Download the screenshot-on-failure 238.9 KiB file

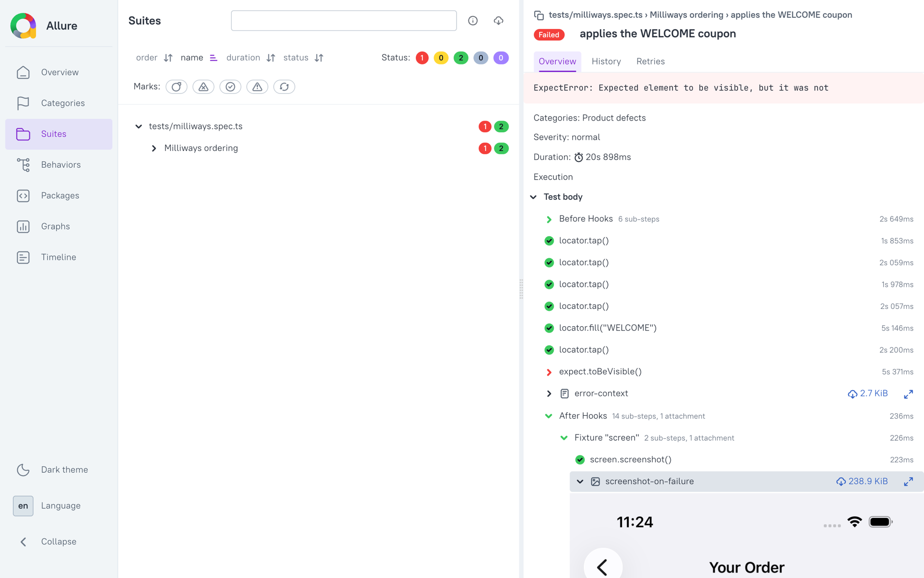[862, 482]
